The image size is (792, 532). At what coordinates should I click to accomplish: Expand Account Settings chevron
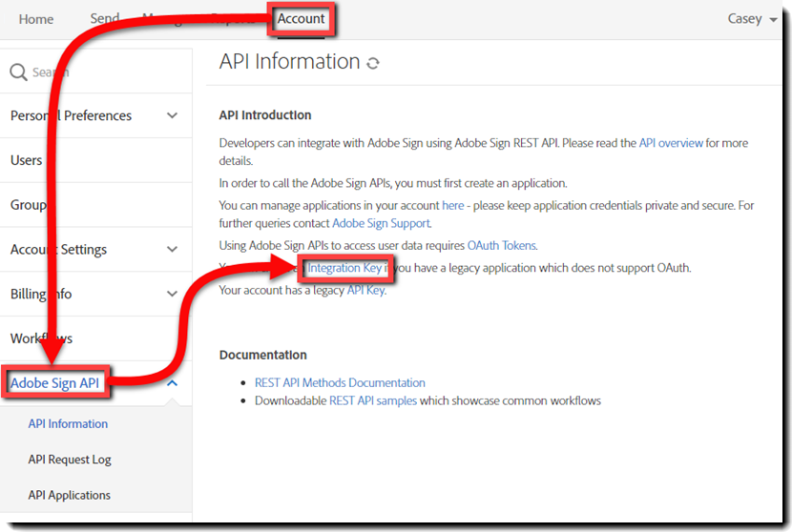(173, 250)
